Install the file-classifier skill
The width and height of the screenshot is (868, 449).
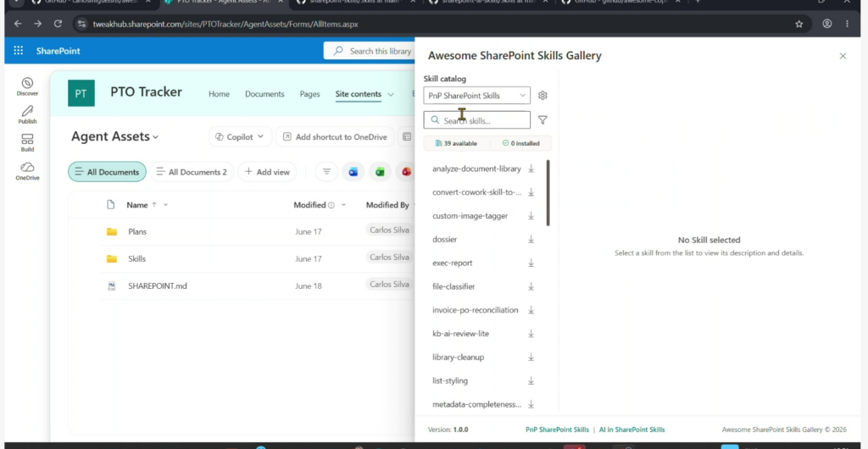pyautogui.click(x=531, y=286)
